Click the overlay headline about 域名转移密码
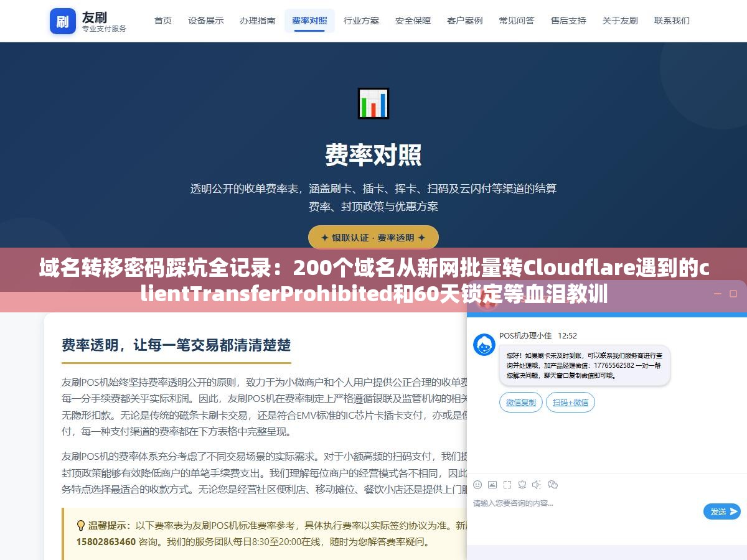 [x=374, y=281]
